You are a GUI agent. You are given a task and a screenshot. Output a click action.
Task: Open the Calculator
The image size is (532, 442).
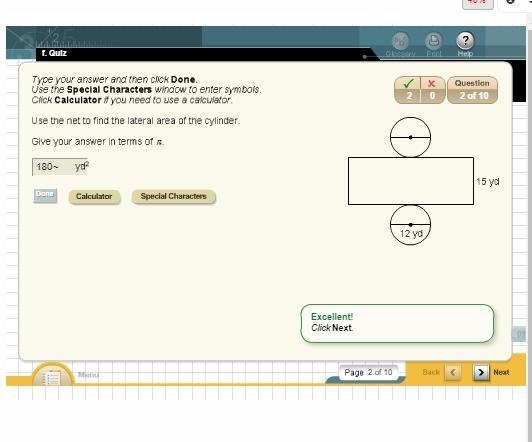[94, 196]
